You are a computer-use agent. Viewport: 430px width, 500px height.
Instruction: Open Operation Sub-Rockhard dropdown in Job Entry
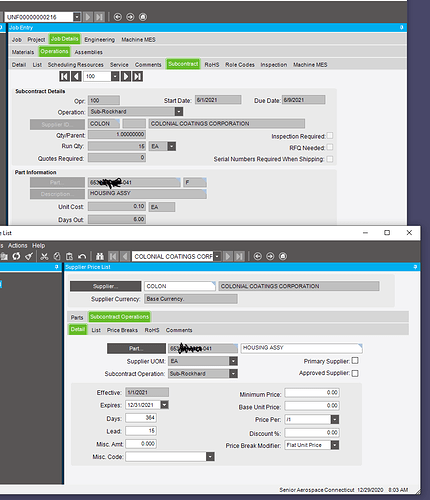[179, 111]
